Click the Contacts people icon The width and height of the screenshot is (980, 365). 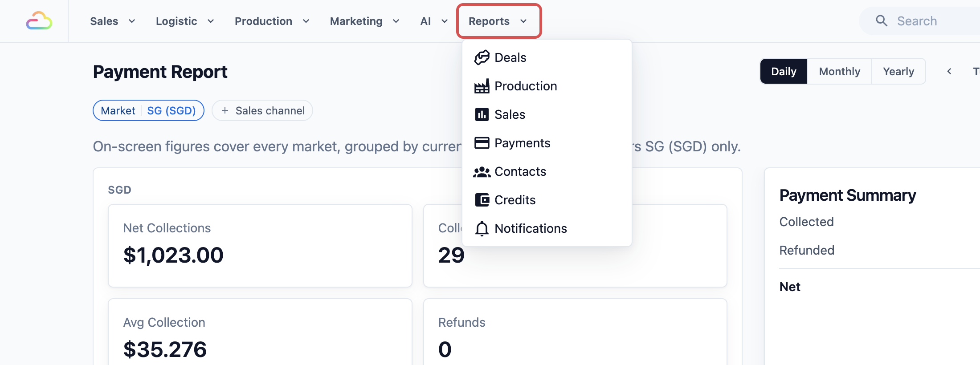(482, 172)
